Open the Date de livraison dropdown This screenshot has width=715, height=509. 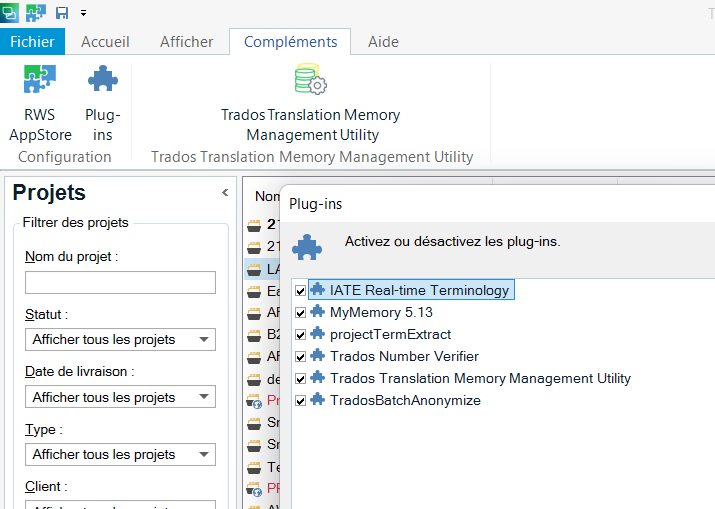pos(120,397)
